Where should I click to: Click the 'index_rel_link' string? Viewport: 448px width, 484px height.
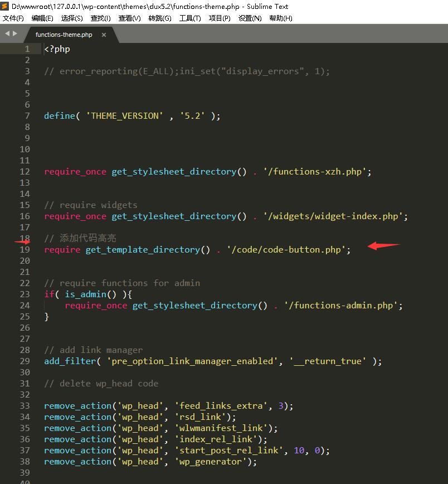[x=216, y=439]
